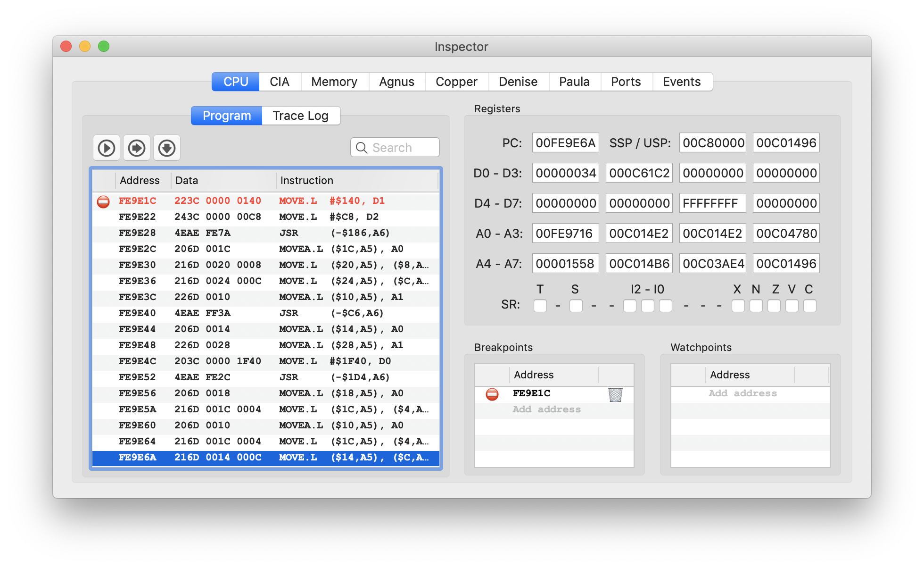Edit the SSP field 00C80000
The width and height of the screenshot is (924, 568).
713,143
